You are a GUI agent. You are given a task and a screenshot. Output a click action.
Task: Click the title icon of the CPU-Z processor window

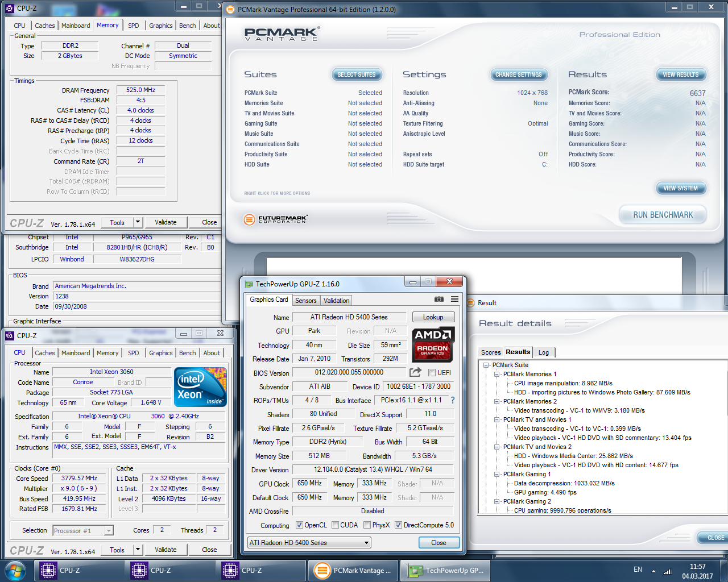(x=10, y=335)
